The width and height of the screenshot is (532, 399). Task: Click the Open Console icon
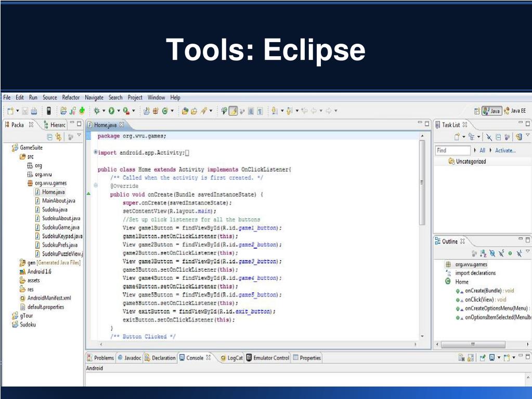(x=507, y=357)
